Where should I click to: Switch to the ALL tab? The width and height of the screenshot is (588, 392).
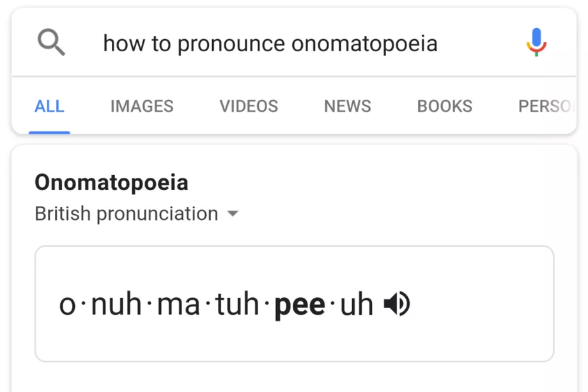[x=49, y=106]
